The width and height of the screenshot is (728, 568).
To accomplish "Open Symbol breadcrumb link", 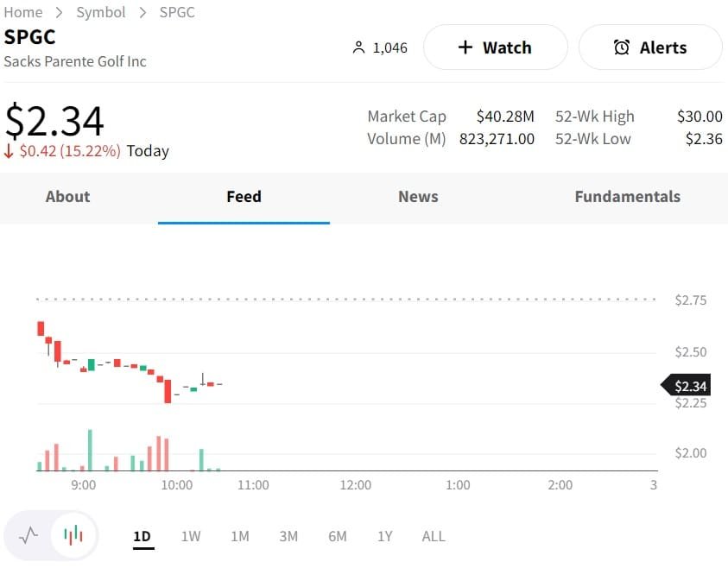I will click(x=101, y=12).
